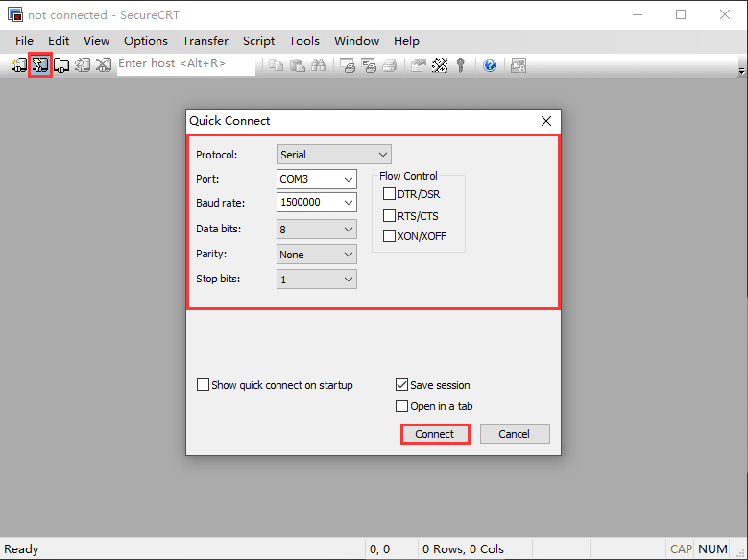Click the Enter host input field
The width and height of the screenshot is (748, 560).
pyautogui.click(x=185, y=64)
